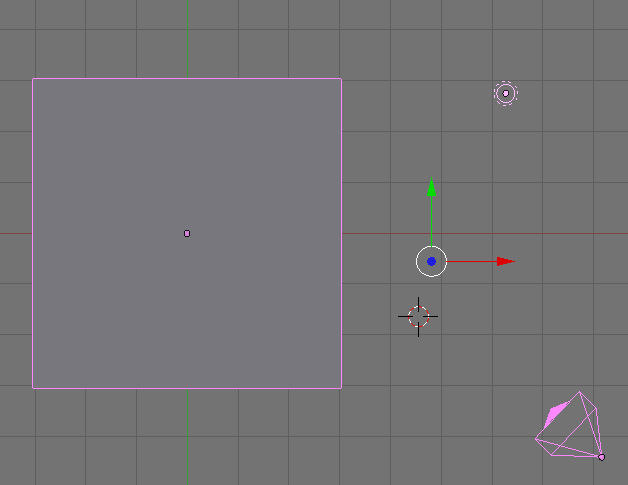Click the plane's center origin dot

point(187,233)
